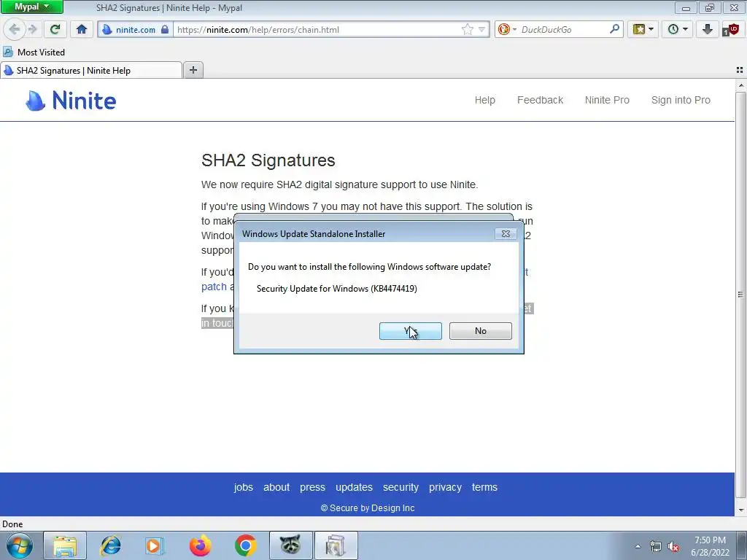Viewport: 747px width, 560px height.
Task: Switch to the Mypal raccoon taskbar button
Action: (290, 545)
